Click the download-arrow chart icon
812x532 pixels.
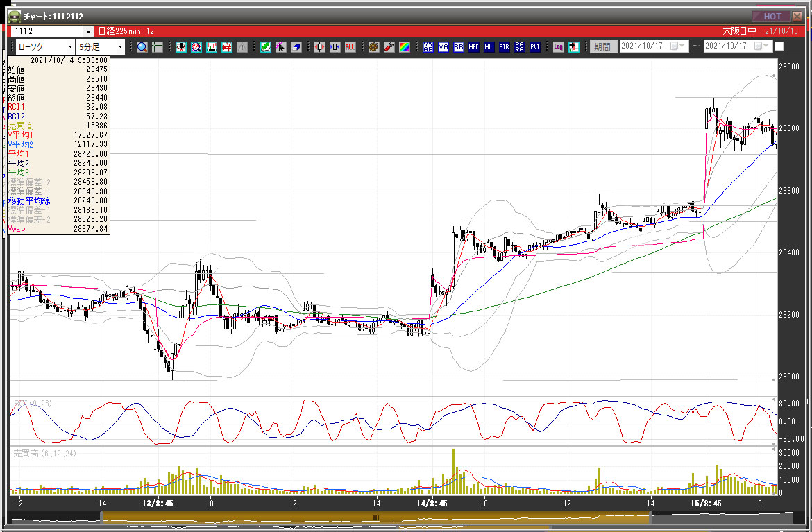(180, 47)
